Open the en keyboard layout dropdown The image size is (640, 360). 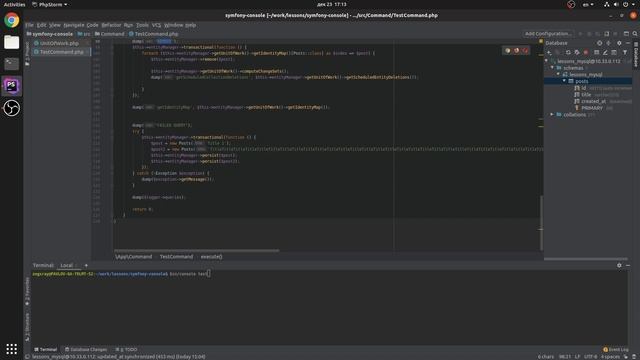click(588, 4)
